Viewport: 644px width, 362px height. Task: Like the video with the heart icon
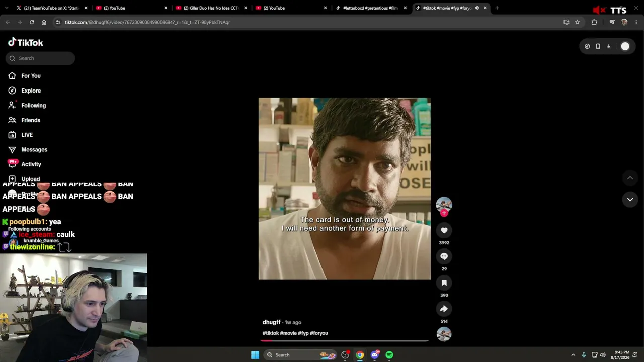click(444, 230)
